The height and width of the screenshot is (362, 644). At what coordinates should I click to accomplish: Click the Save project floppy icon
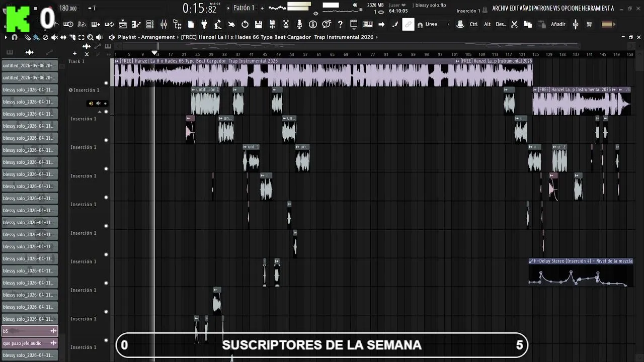click(259, 24)
